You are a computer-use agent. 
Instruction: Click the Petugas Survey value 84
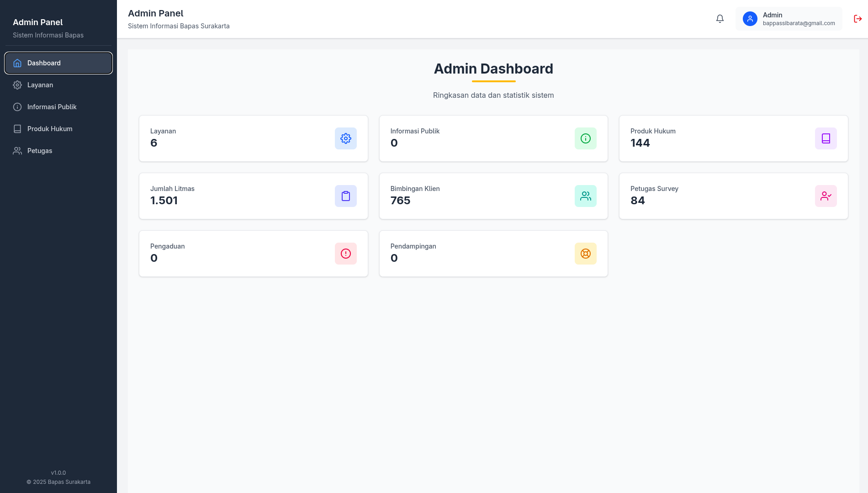pyautogui.click(x=638, y=201)
